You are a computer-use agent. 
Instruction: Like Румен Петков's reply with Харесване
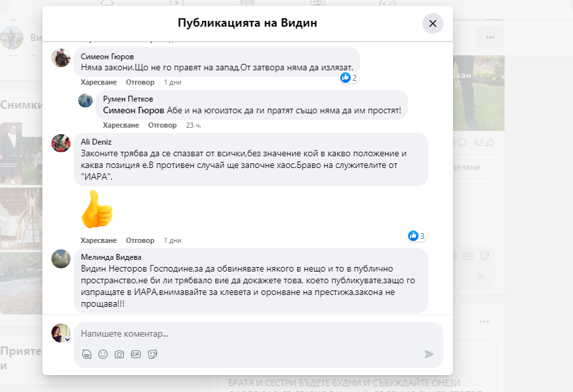(121, 125)
